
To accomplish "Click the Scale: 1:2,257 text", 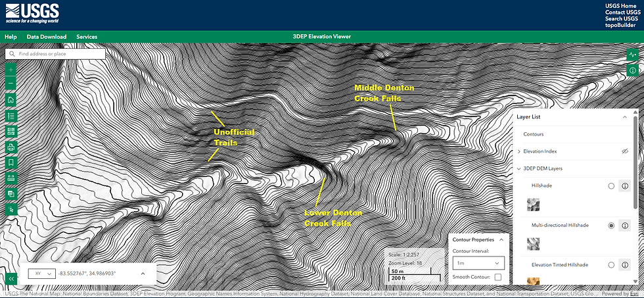I will tap(402, 255).
